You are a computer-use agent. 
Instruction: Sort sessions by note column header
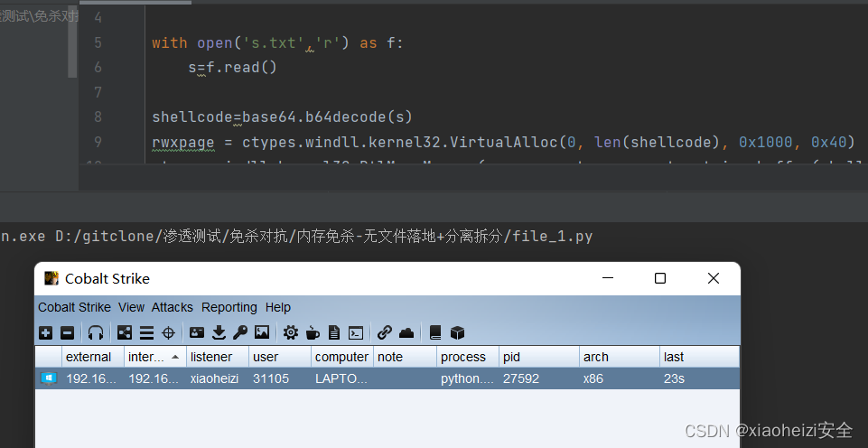tap(406, 357)
